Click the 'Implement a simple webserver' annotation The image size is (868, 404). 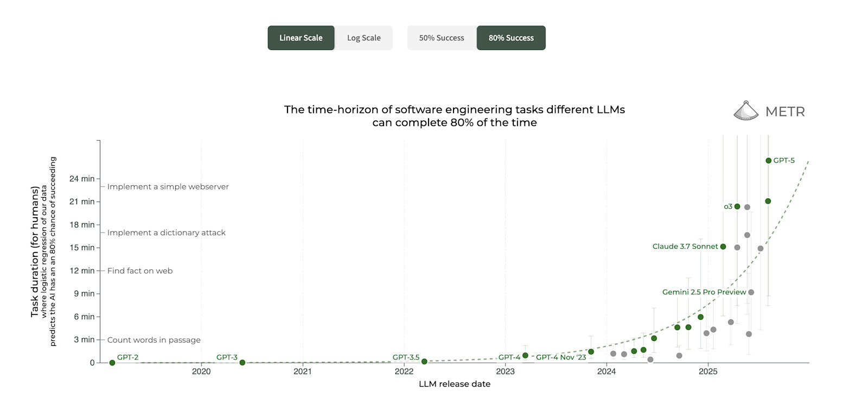coord(168,187)
